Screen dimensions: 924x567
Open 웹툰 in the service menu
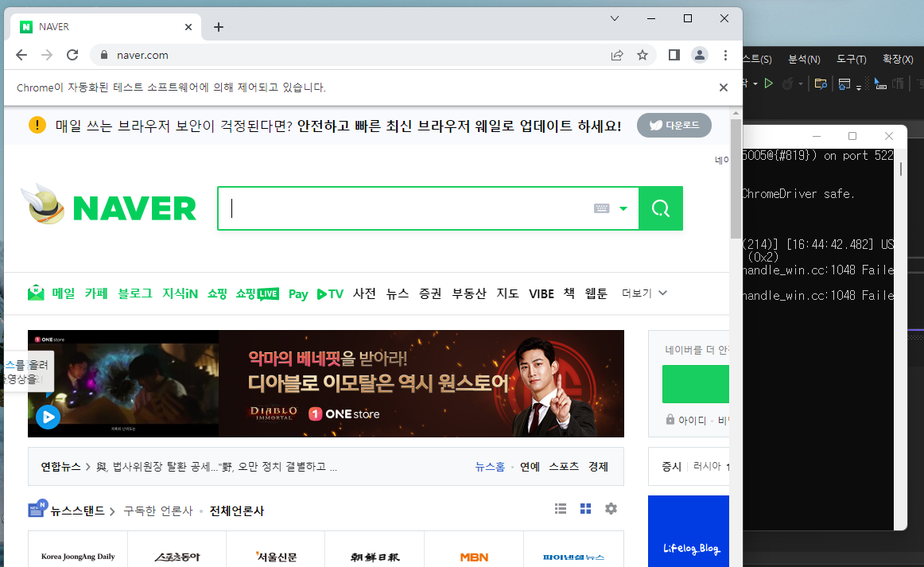point(596,293)
